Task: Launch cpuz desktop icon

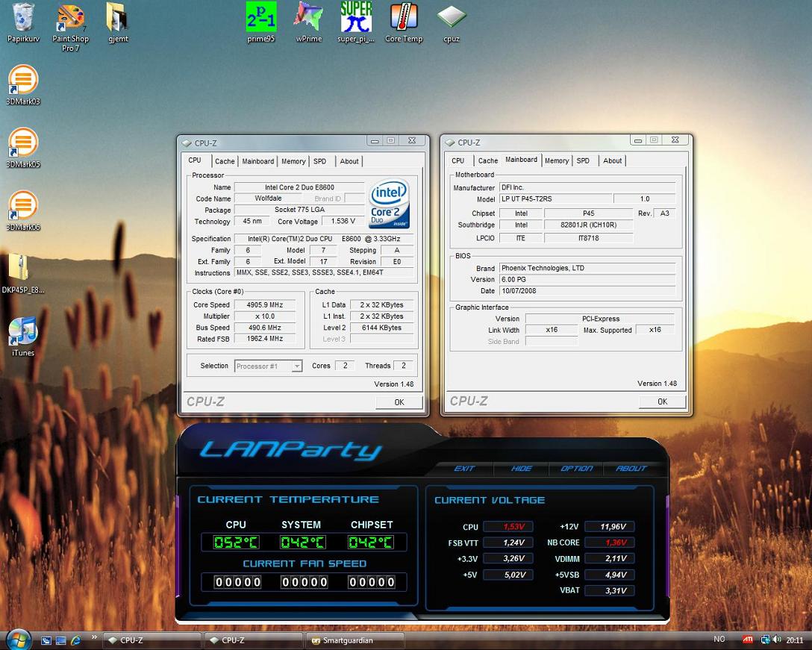Action: [x=452, y=23]
